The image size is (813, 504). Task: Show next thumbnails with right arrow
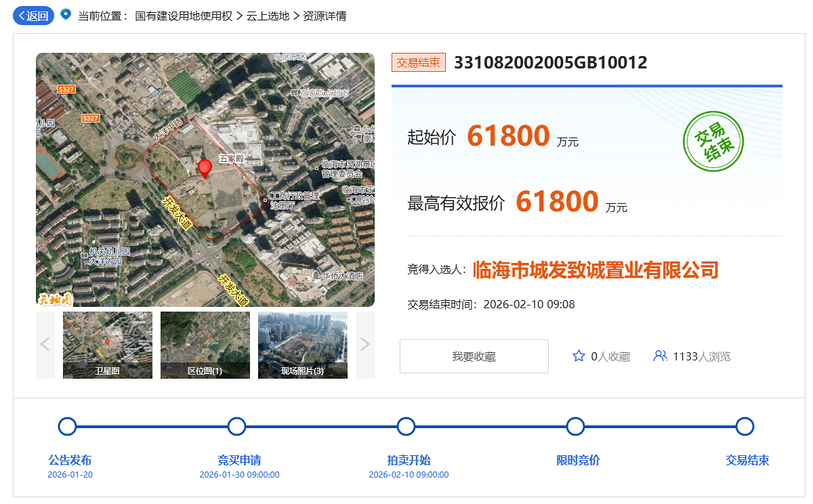pyautogui.click(x=364, y=345)
